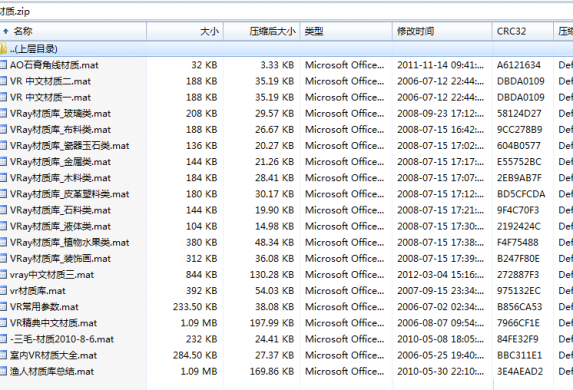Viewport: 573px width, 390px height.
Task: Select file name VRay材质库_皮革塑料类.mat
Action: point(69,194)
